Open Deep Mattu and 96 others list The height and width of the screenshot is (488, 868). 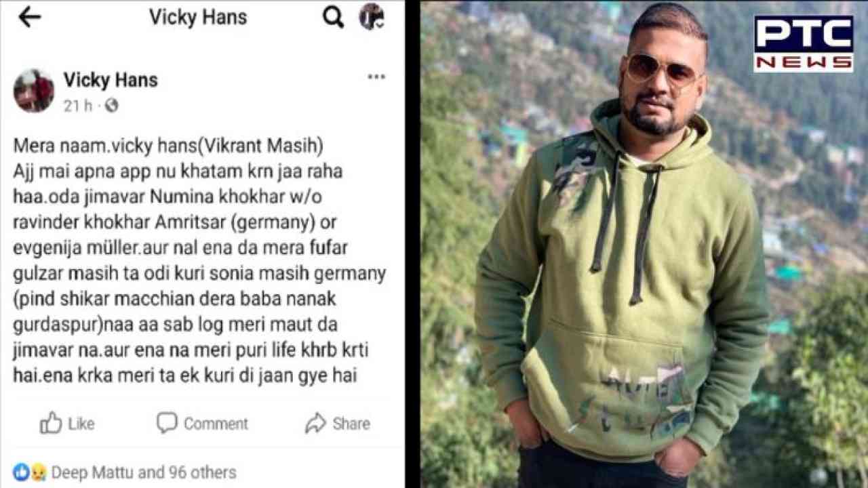tap(144, 472)
